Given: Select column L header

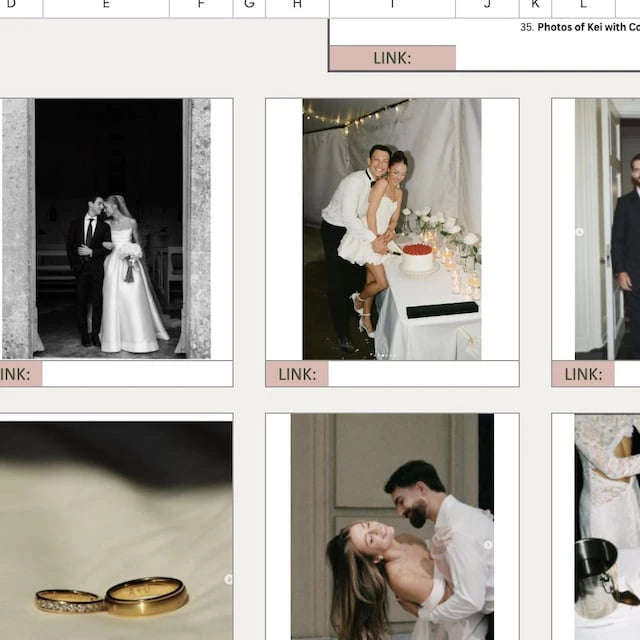Looking at the screenshot, I should pyautogui.click(x=583, y=6).
